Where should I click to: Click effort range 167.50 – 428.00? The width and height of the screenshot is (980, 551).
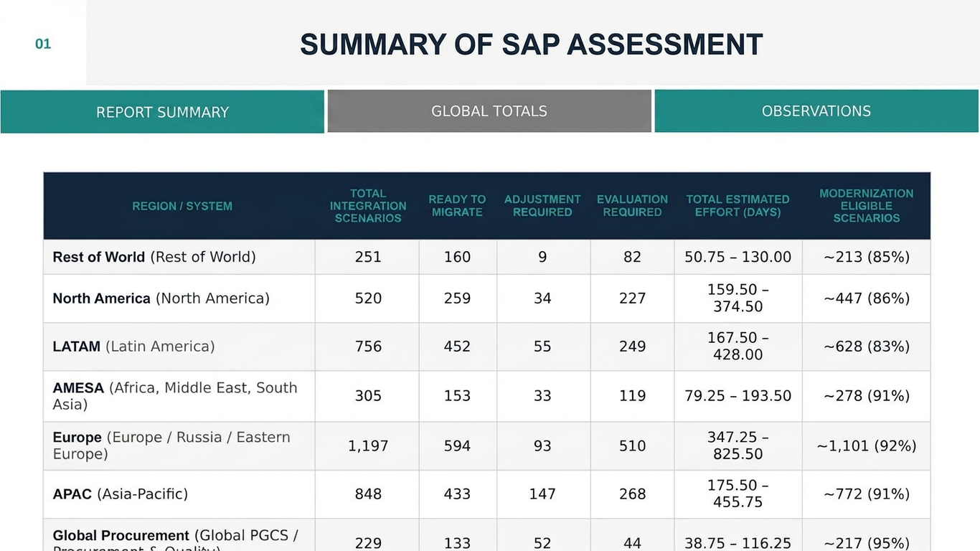pos(738,347)
